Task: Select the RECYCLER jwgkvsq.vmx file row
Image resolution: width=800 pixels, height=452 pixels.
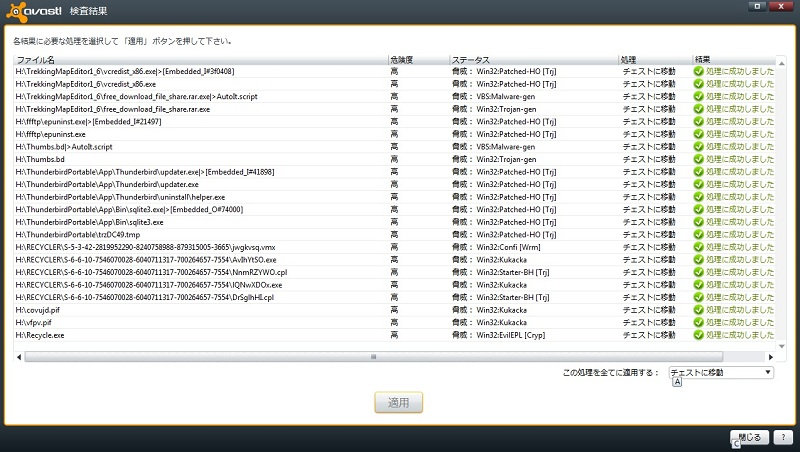Action: [x=394, y=247]
